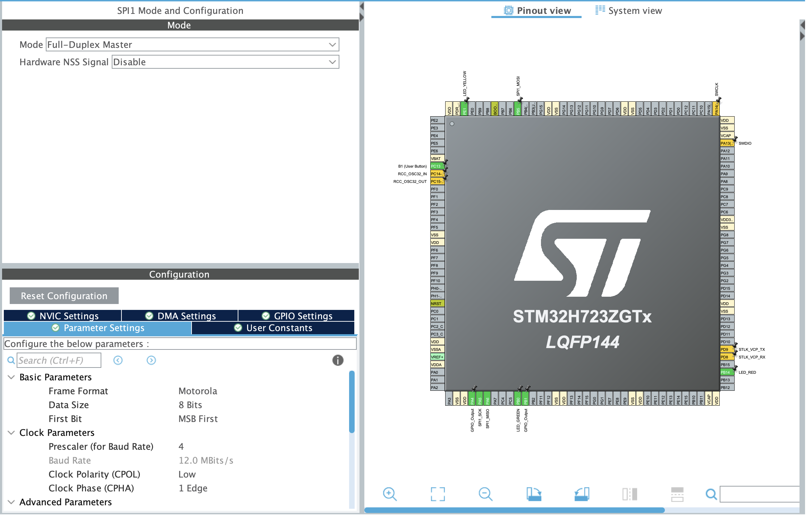The width and height of the screenshot is (812, 515).
Task: Go to previous search result arrow
Action: point(118,360)
